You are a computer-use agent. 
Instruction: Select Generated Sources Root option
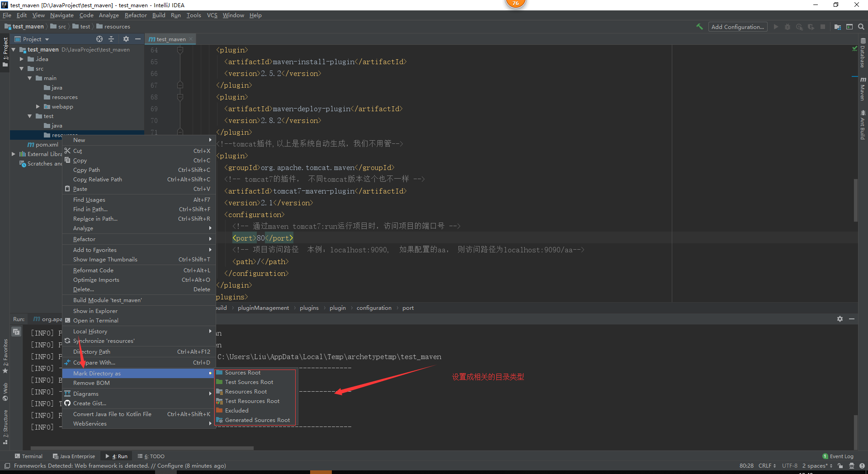point(255,420)
